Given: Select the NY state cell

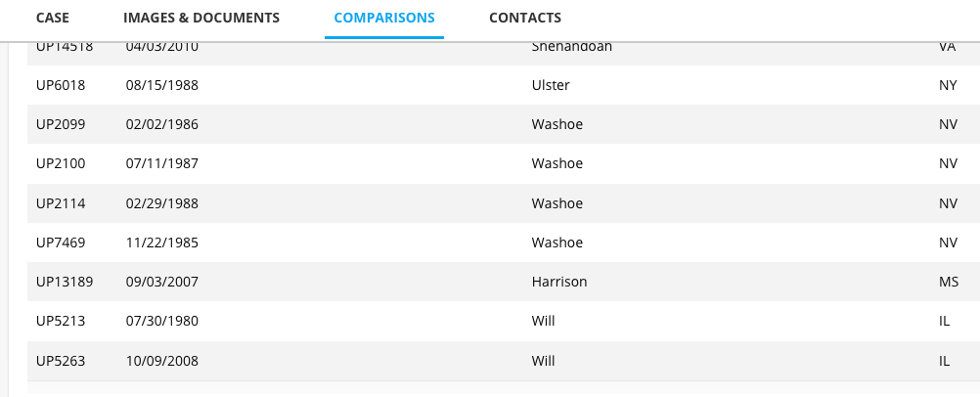Looking at the screenshot, I should pos(947,85).
